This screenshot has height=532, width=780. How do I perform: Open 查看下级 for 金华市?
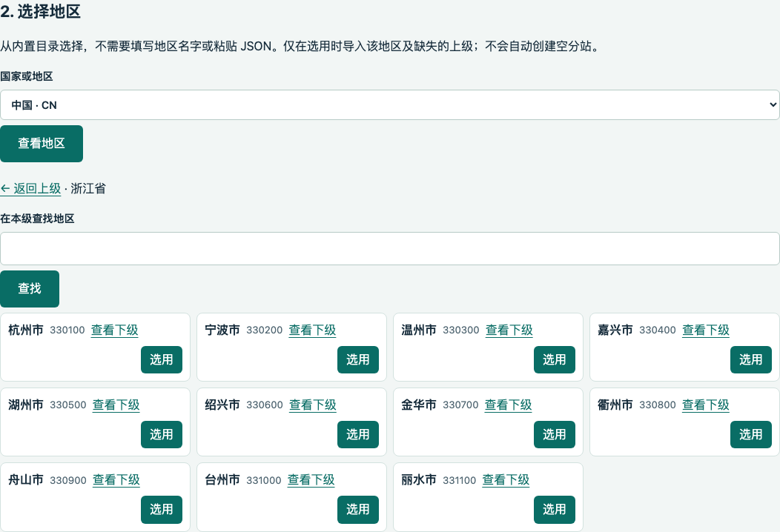click(x=508, y=405)
